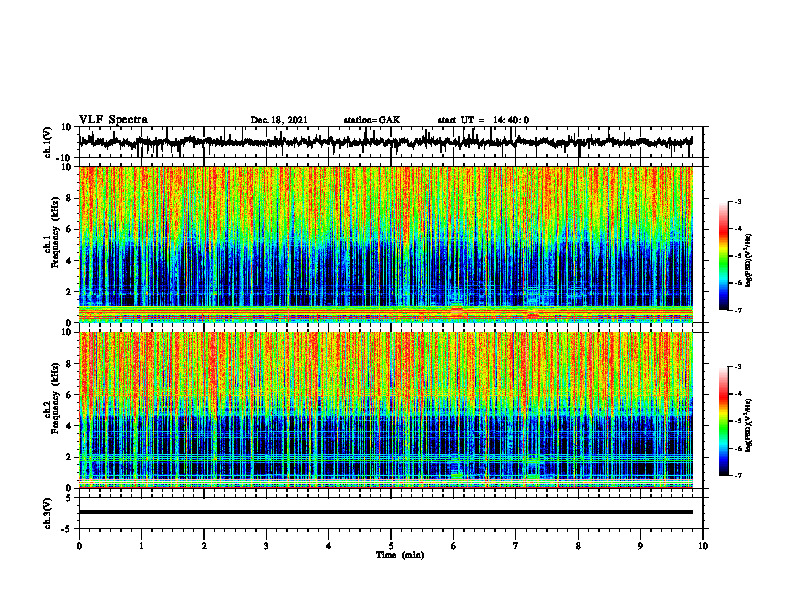Select the "start UT = 14:40: 0" text
Screen dimensions: 792x612
click(x=483, y=120)
